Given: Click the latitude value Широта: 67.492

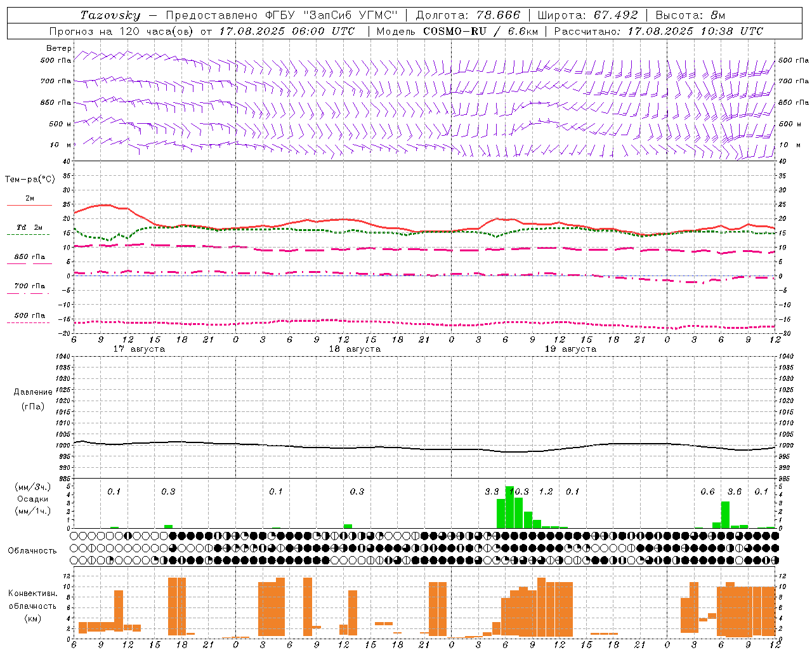Looking at the screenshot, I should (x=587, y=15).
